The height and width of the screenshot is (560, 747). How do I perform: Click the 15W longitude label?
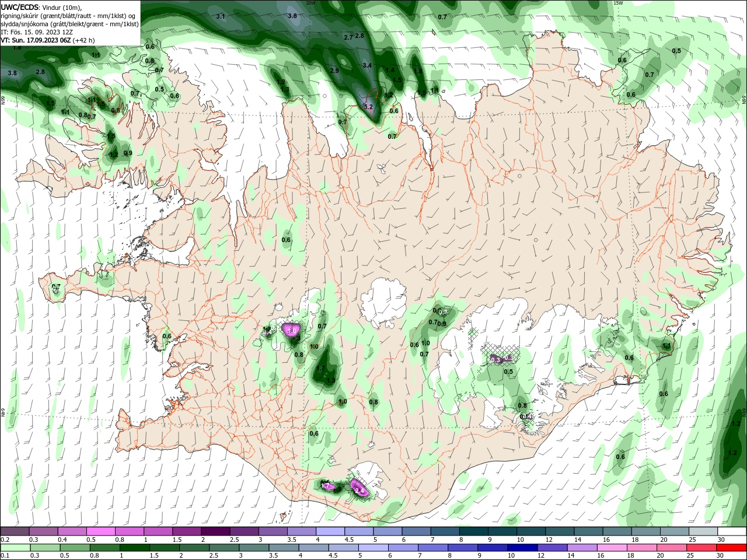(618, 3)
